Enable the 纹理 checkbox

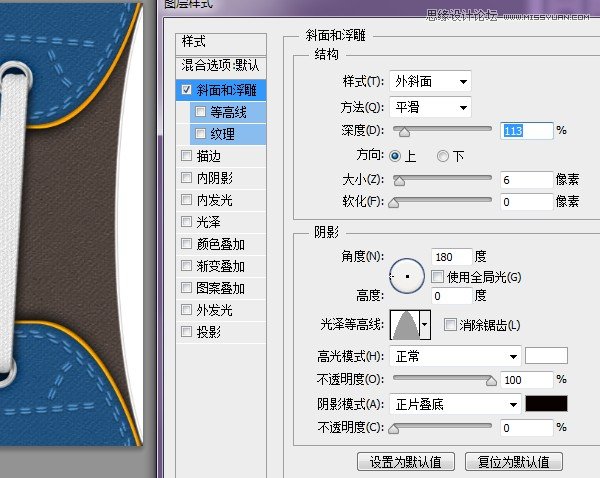pyautogui.click(x=201, y=133)
